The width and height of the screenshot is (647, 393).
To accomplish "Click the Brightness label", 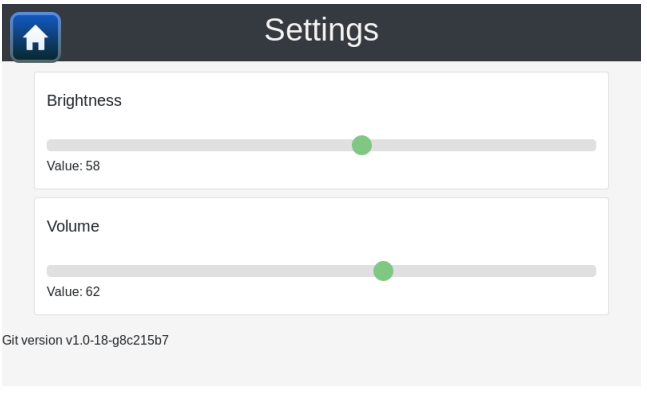I will point(84,101).
